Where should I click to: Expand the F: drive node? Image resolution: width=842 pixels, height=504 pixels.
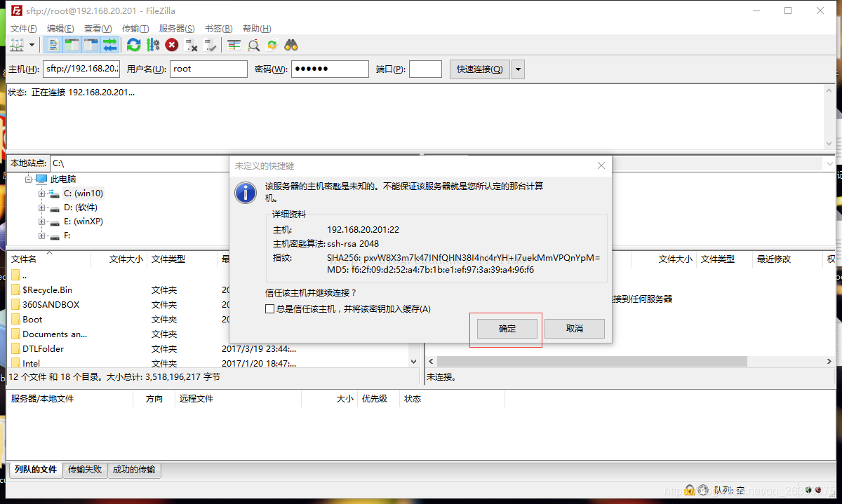[42, 236]
